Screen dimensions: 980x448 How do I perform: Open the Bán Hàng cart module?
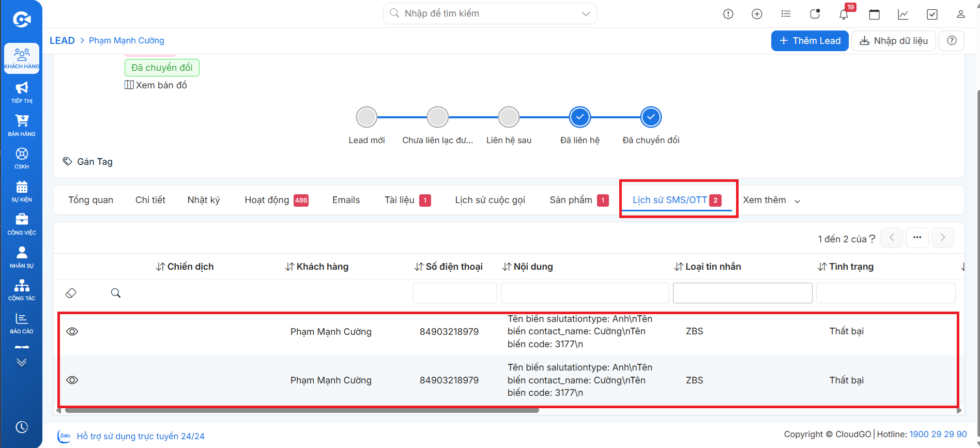(22, 126)
